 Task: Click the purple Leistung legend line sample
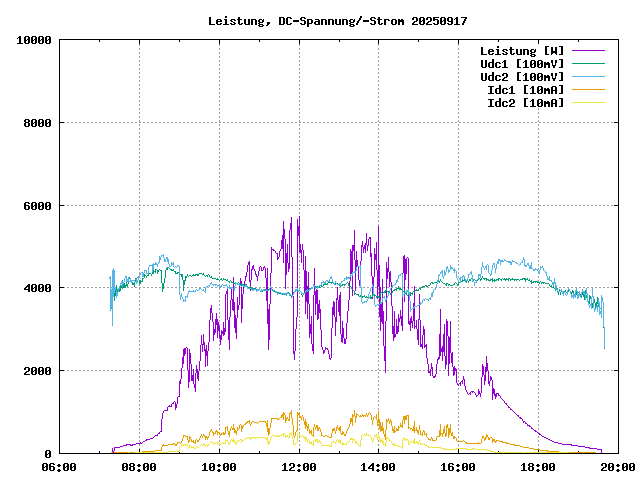pos(589,50)
